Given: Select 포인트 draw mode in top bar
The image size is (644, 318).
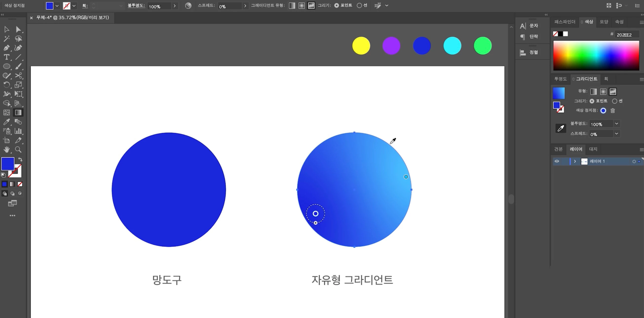Looking at the screenshot, I should pos(337,5).
